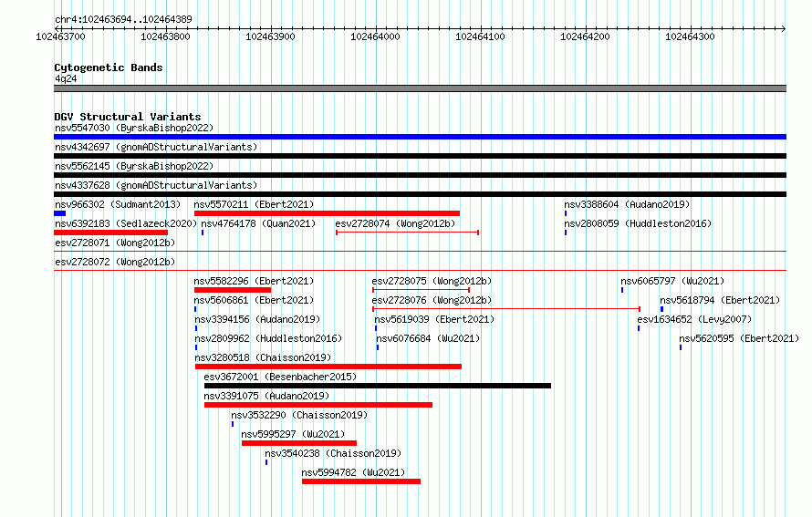This screenshot has height=517, width=812.
Task: Select the nsv5547030 (ByrskaBishop2022) label
Action: (x=134, y=128)
